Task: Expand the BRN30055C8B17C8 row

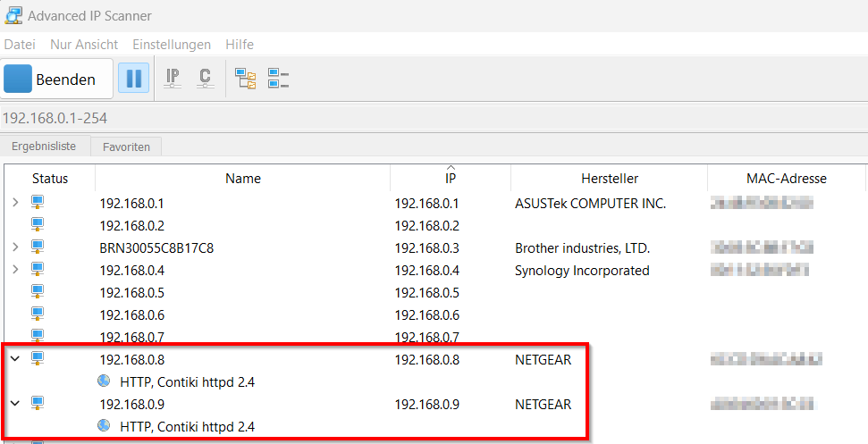Action: (x=15, y=247)
